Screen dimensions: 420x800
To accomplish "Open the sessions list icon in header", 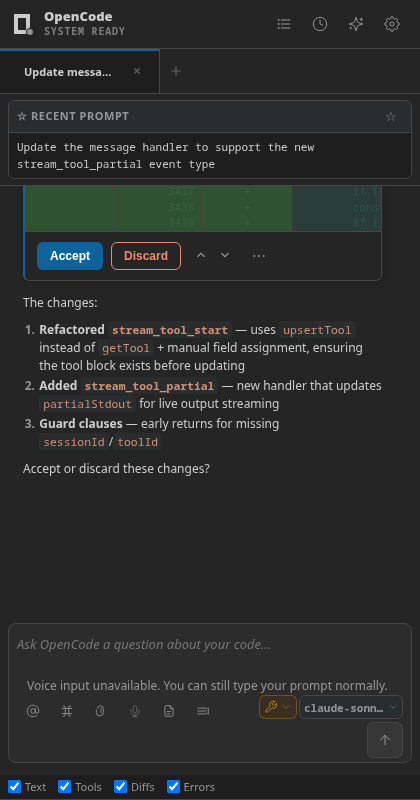I will (x=284, y=24).
